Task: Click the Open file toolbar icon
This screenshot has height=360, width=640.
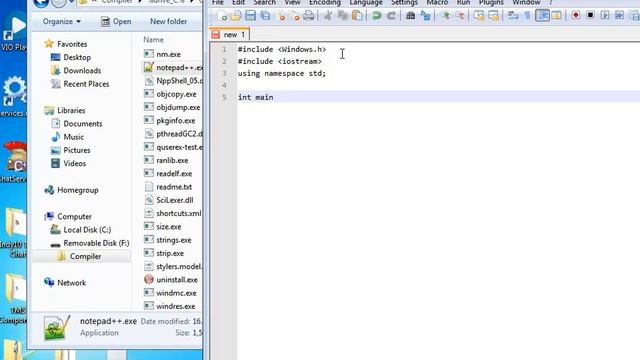Action: 236,16
